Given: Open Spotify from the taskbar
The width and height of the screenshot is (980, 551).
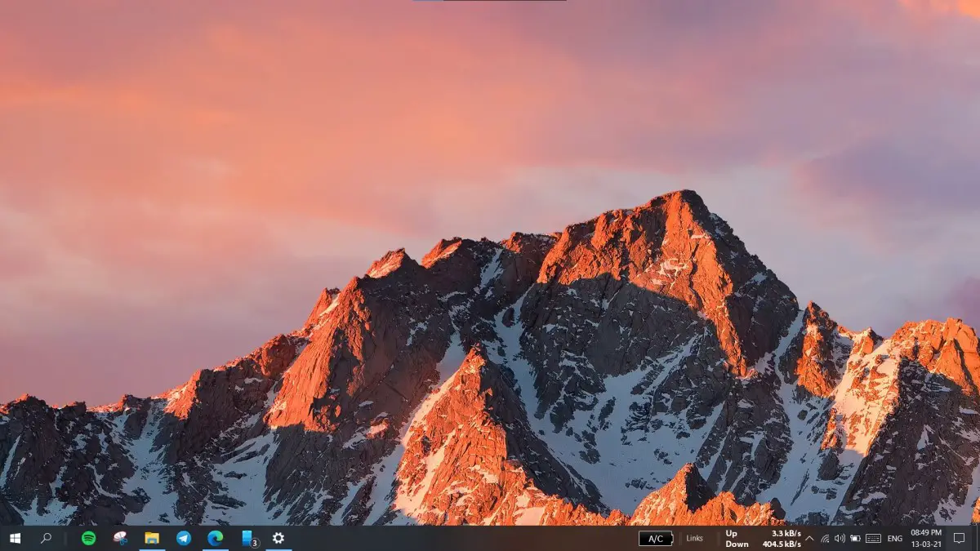Looking at the screenshot, I should [88, 538].
